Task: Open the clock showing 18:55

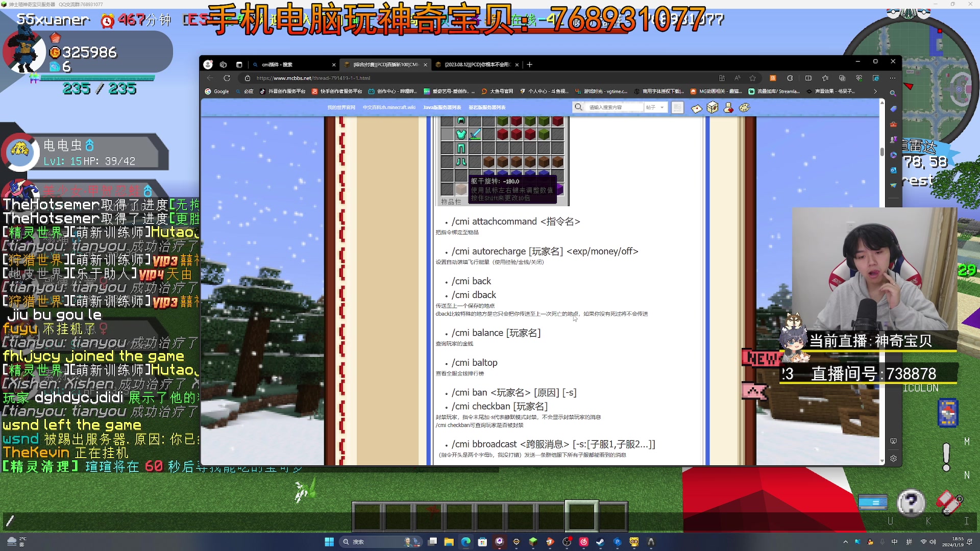Action: [953, 542]
